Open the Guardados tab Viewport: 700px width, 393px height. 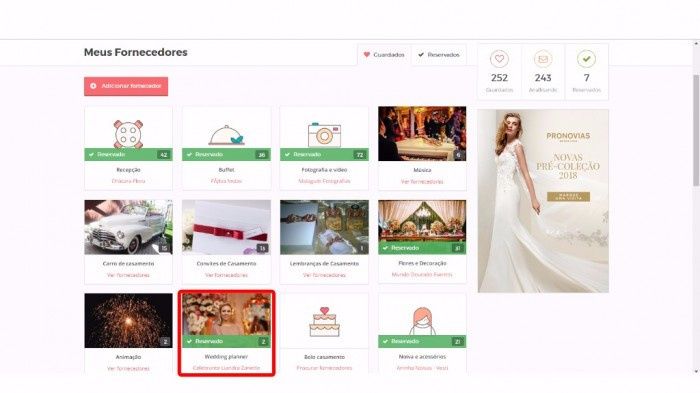384,55
